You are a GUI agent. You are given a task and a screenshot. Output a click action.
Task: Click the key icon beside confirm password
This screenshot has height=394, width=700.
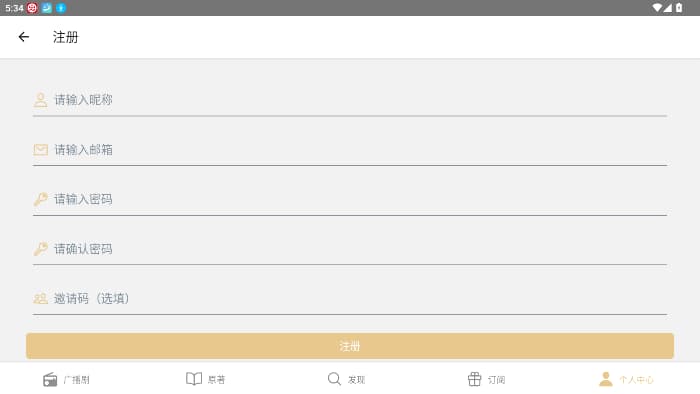(41, 249)
